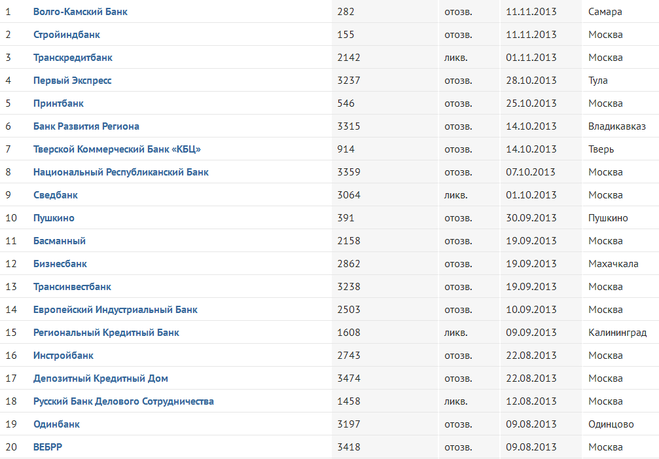
Task: Click date 28.10.2013
Action: tap(531, 81)
